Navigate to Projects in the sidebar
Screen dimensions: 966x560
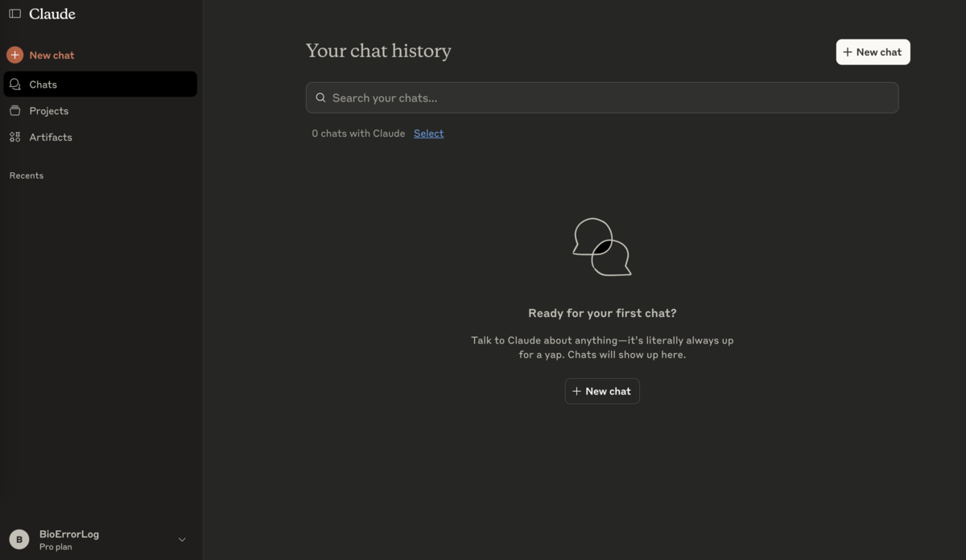(50, 110)
